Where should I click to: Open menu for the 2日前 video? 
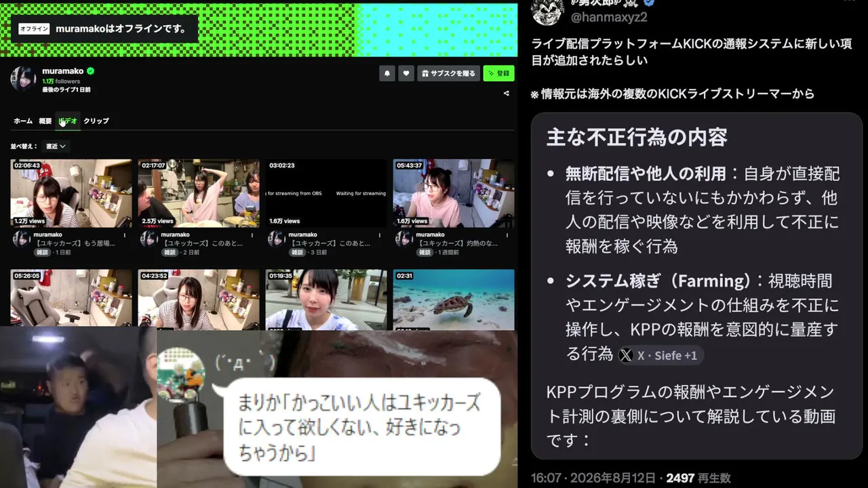(252, 235)
